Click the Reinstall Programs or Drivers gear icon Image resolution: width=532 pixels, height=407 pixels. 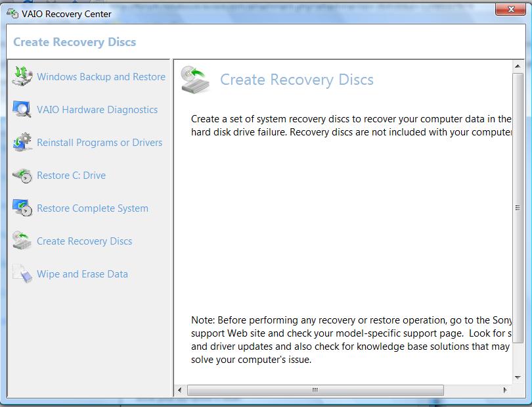tap(22, 142)
